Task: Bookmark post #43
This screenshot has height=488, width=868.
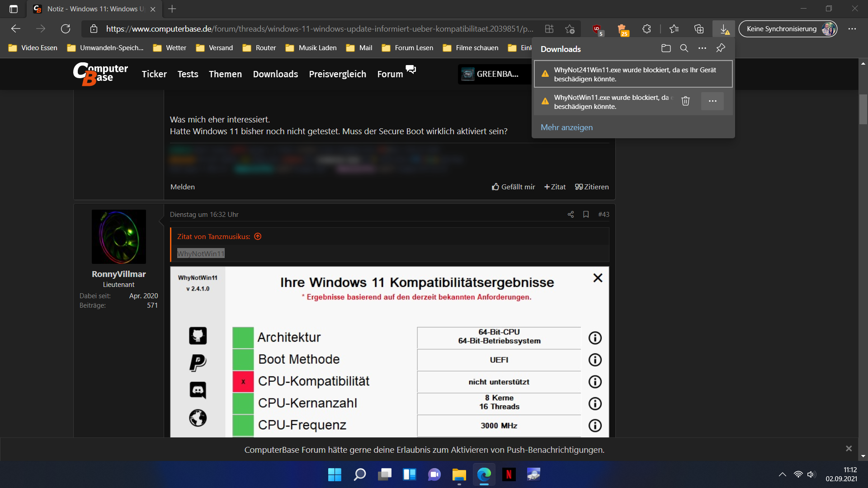Action: click(x=586, y=215)
